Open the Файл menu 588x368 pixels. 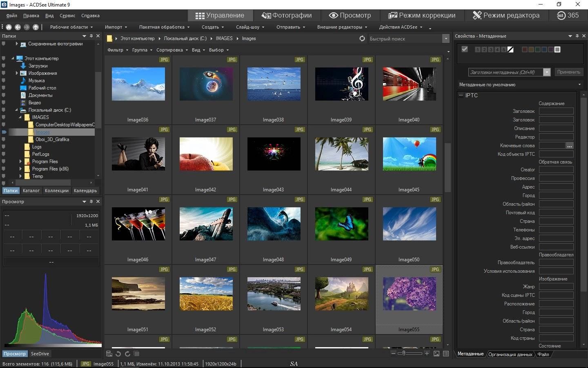coord(12,16)
